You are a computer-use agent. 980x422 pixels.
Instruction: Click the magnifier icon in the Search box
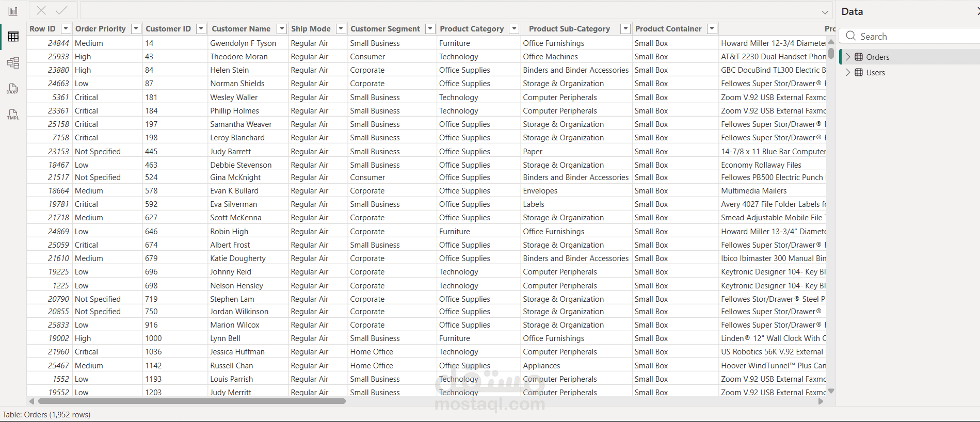(851, 36)
